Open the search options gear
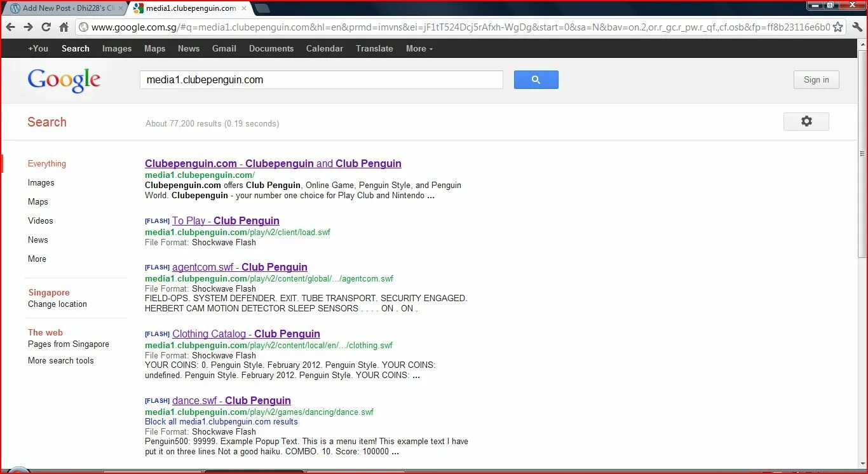 [806, 121]
